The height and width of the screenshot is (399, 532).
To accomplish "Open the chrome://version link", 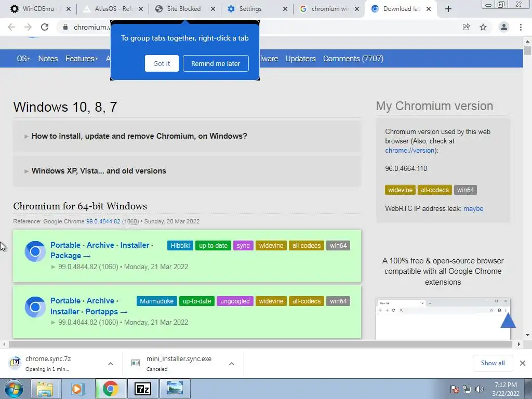I will click(409, 151).
